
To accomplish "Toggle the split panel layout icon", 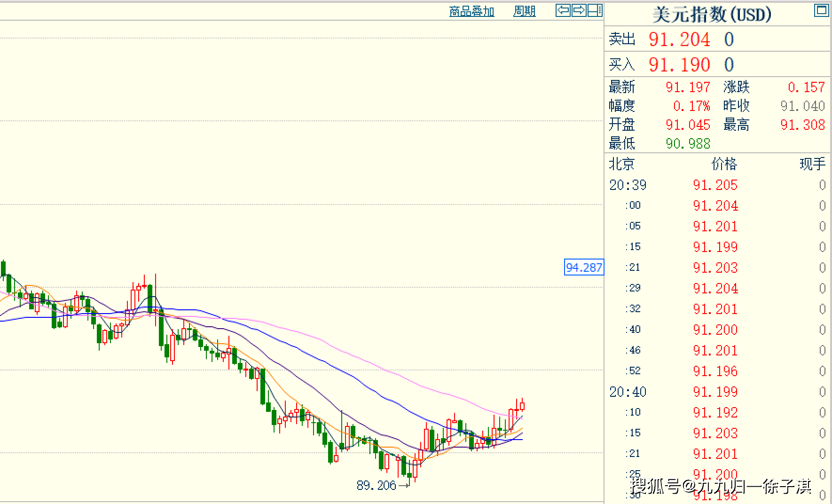I will point(595,10).
